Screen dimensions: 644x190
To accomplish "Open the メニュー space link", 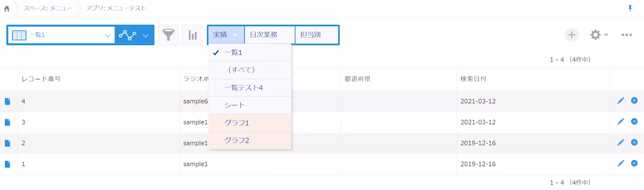I will 61,9.
